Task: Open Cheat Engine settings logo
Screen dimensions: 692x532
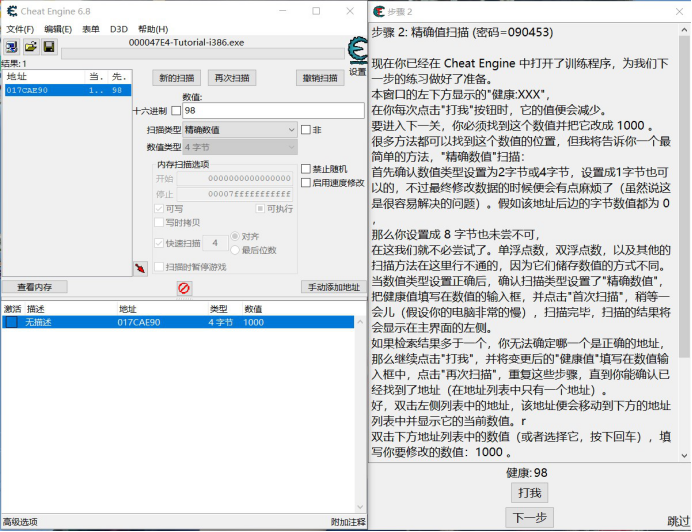Action: (357, 51)
